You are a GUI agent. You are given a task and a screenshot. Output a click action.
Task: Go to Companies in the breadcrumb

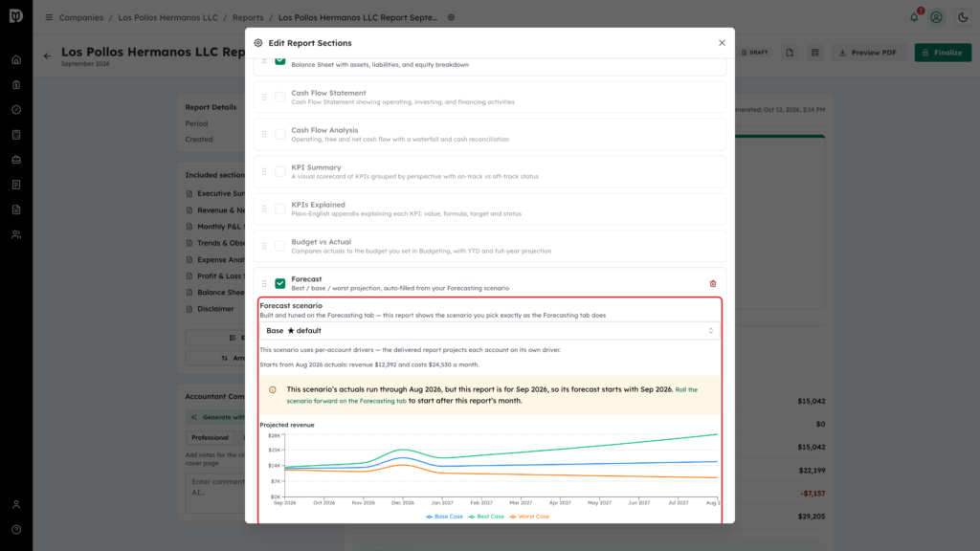81,17
